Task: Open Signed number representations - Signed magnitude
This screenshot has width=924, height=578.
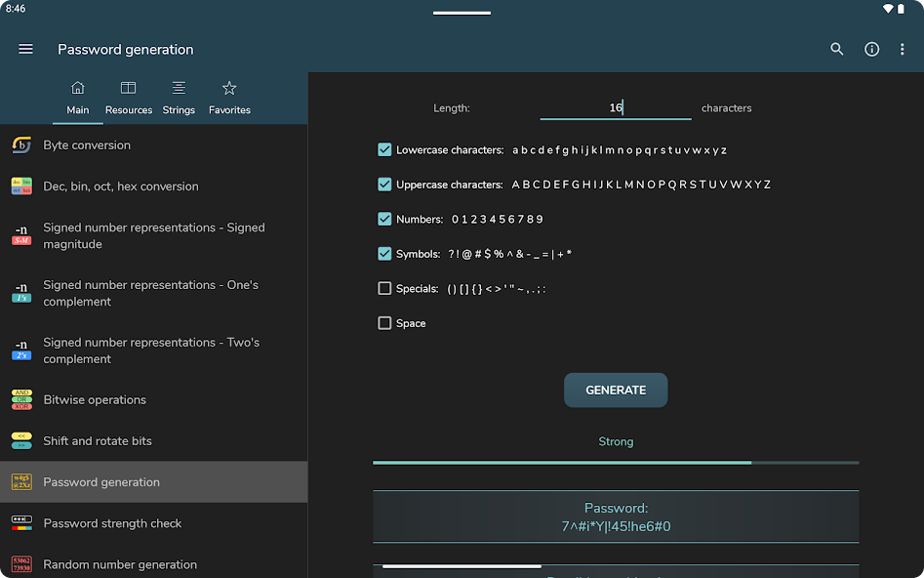Action: (154, 235)
